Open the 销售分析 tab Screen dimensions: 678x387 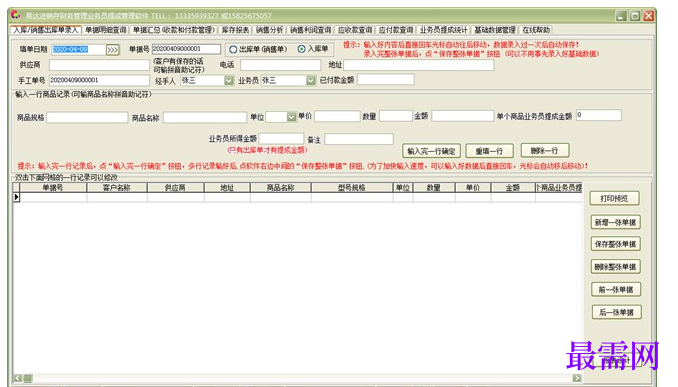pos(269,30)
